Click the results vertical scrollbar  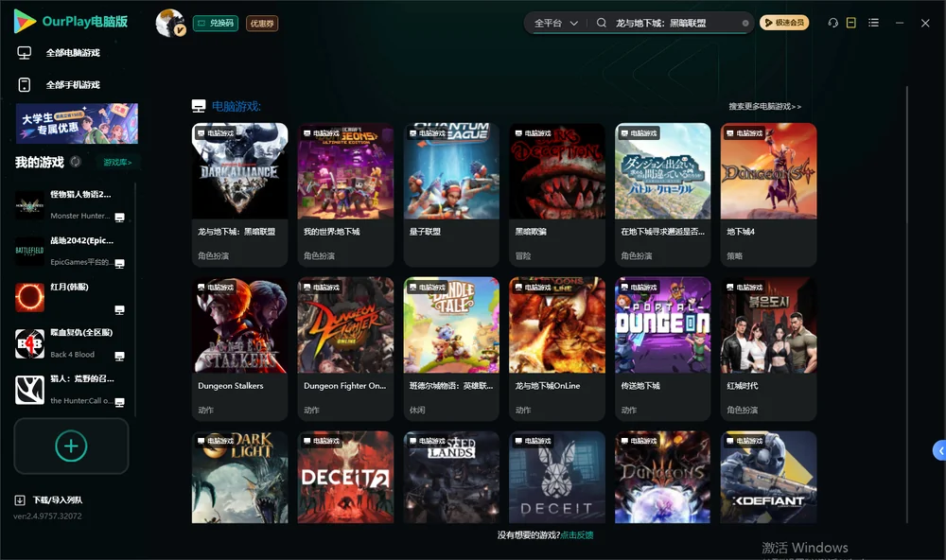click(907, 305)
